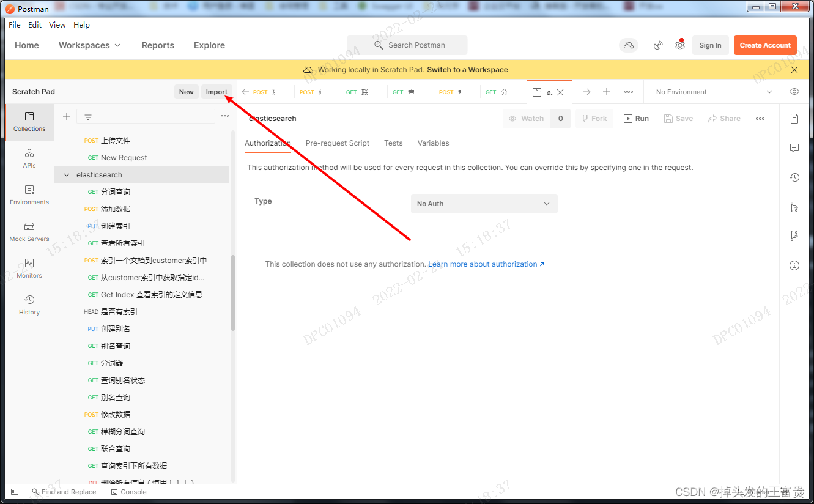Open the Reports page
Screen dimensions: 814x504
click(x=158, y=45)
